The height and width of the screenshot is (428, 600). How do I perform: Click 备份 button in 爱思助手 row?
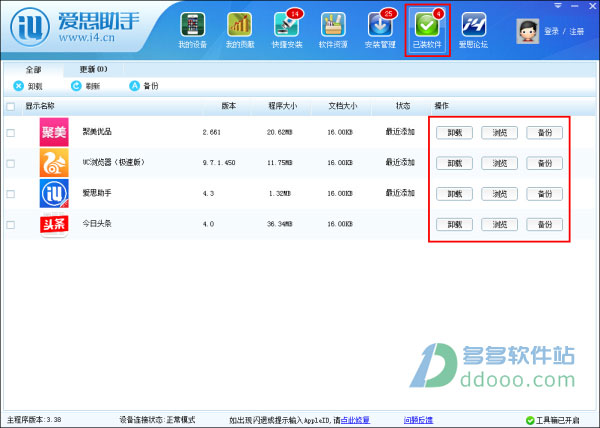[545, 194]
